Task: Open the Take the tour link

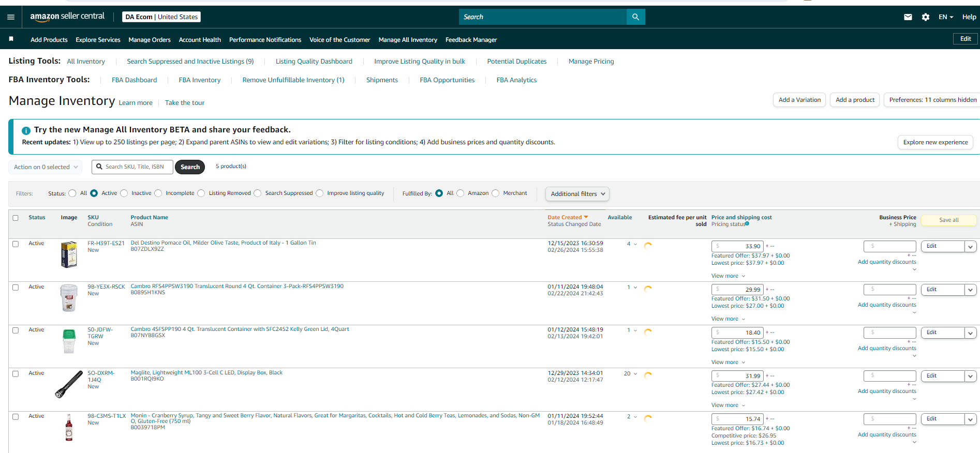Action: tap(185, 103)
